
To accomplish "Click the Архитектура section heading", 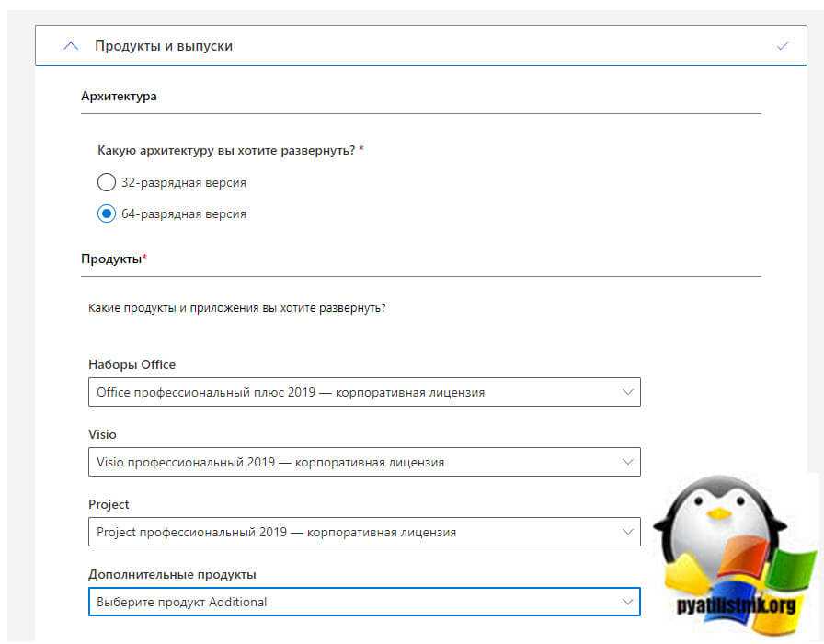I will (x=119, y=97).
